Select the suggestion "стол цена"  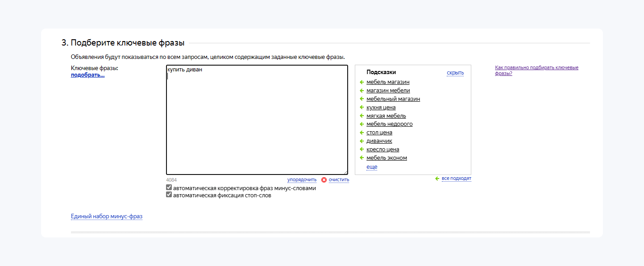click(x=379, y=133)
